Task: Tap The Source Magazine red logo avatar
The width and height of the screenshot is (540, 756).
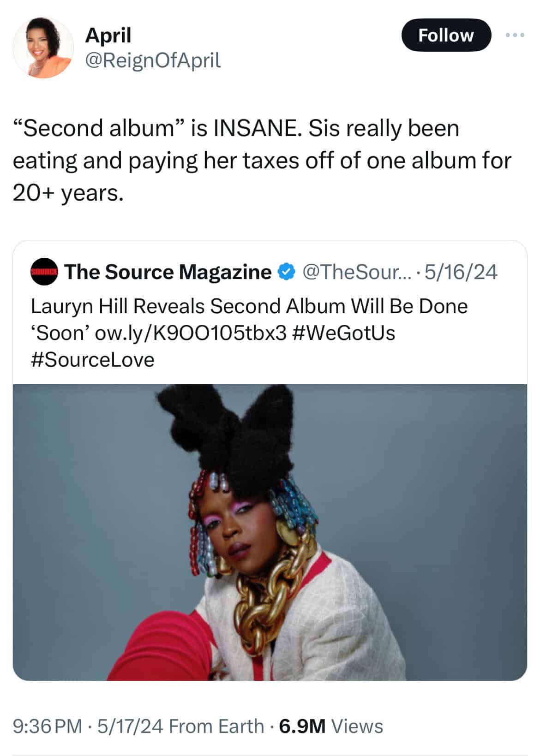Action: pyautogui.click(x=44, y=272)
